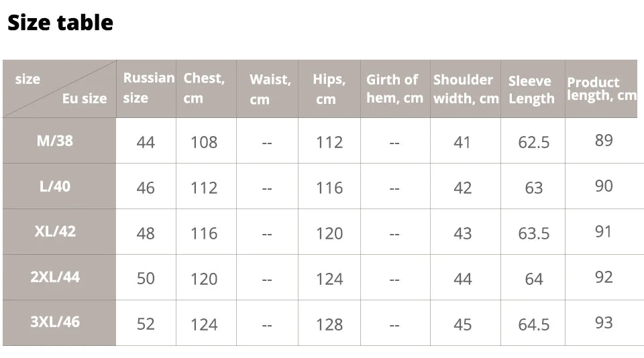Select the M/38 size row label
Screen dimensions: 644x358
pos(54,141)
